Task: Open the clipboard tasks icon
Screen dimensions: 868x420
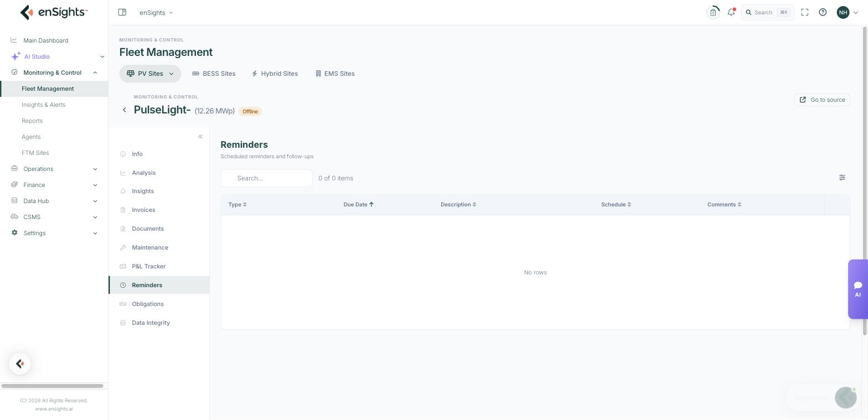Action: click(x=713, y=12)
